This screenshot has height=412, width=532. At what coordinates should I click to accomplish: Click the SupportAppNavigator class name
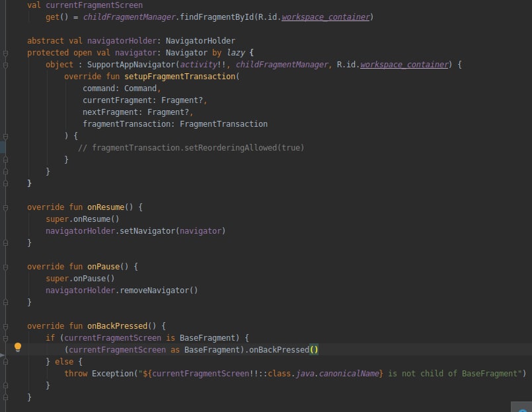pos(131,65)
